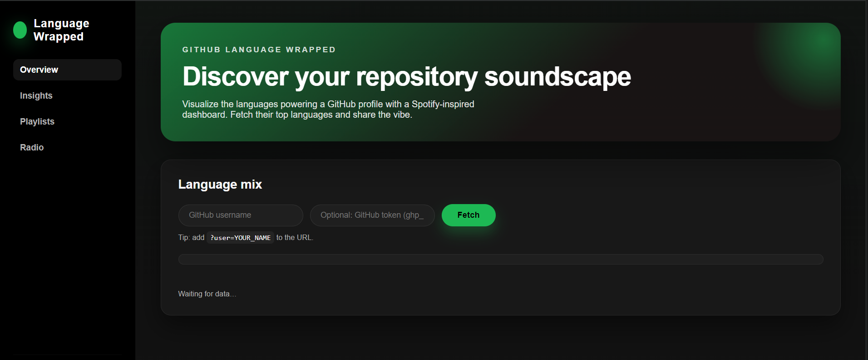Click the optional GitHub token field
868x360 pixels.
[372, 215]
